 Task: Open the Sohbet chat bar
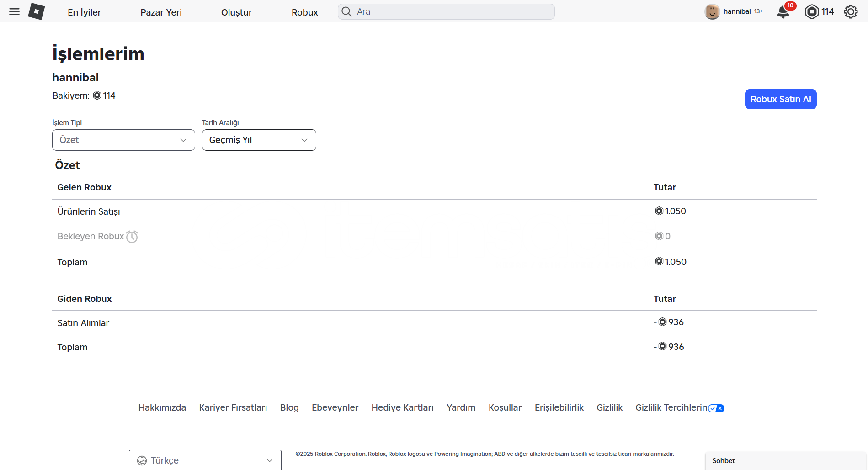click(x=786, y=461)
